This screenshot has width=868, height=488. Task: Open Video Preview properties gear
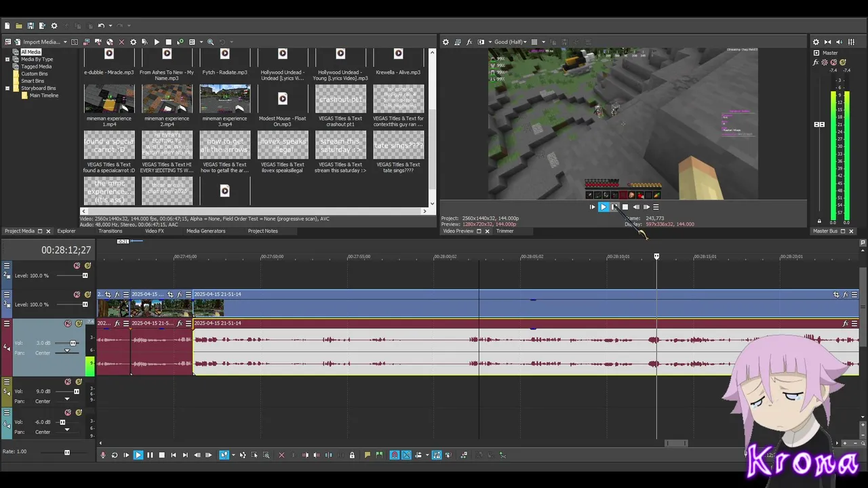pos(446,42)
